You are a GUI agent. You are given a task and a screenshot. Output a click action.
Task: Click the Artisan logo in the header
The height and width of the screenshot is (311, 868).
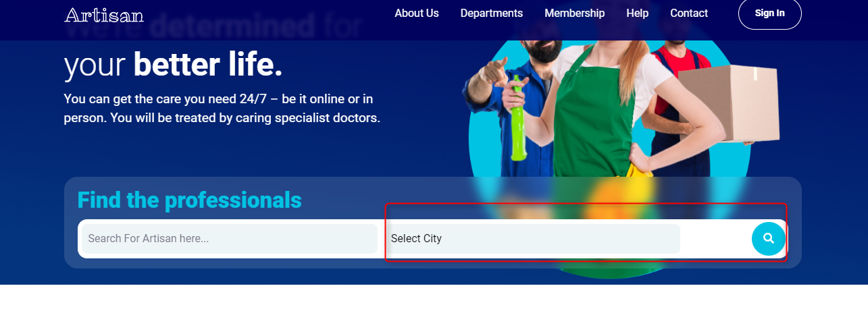[x=104, y=14]
